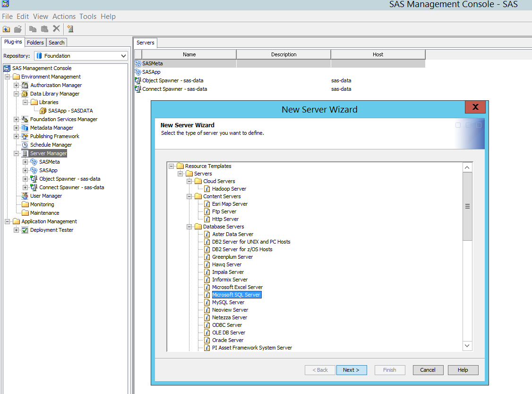The width and height of the screenshot is (532, 394).
Task: Click Object Spawner icon in tree
Action: click(x=34, y=179)
